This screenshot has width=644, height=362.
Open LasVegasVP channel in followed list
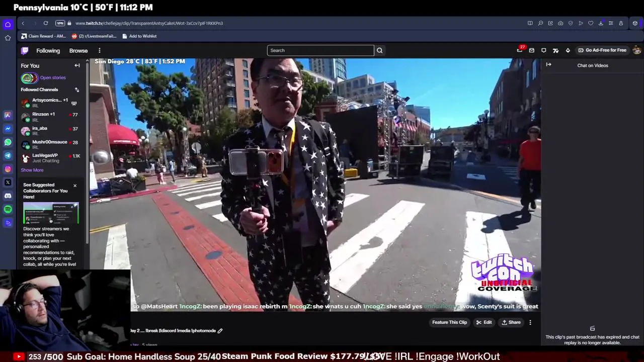pyautogui.click(x=51, y=158)
